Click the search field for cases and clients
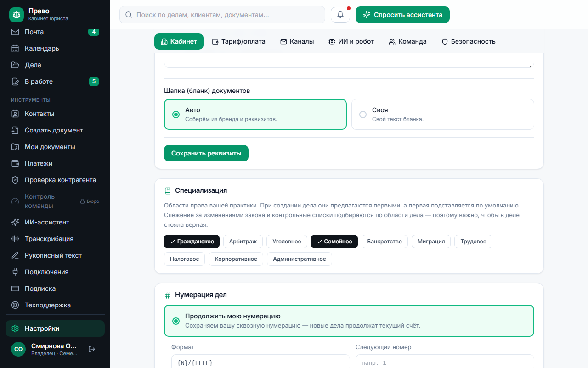The width and height of the screenshot is (588, 368). (x=222, y=15)
